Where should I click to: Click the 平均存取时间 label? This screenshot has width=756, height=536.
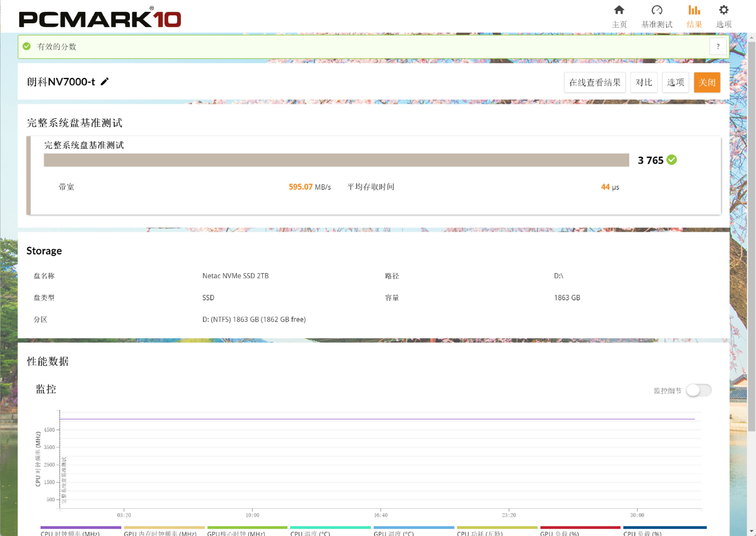coord(371,187)
